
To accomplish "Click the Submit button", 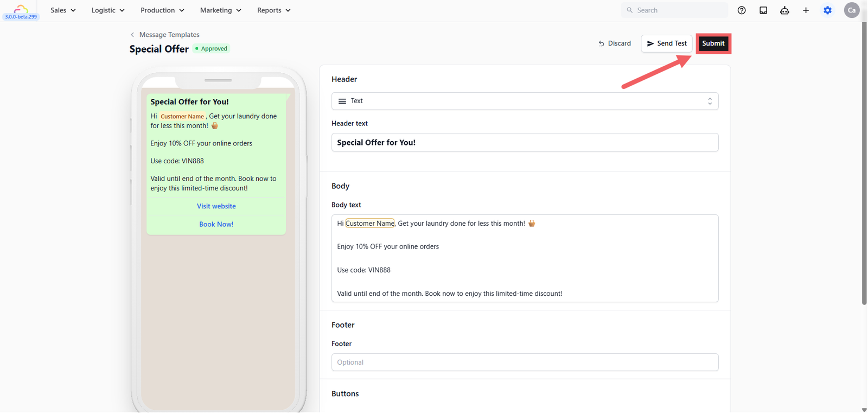I will (713, 43).
